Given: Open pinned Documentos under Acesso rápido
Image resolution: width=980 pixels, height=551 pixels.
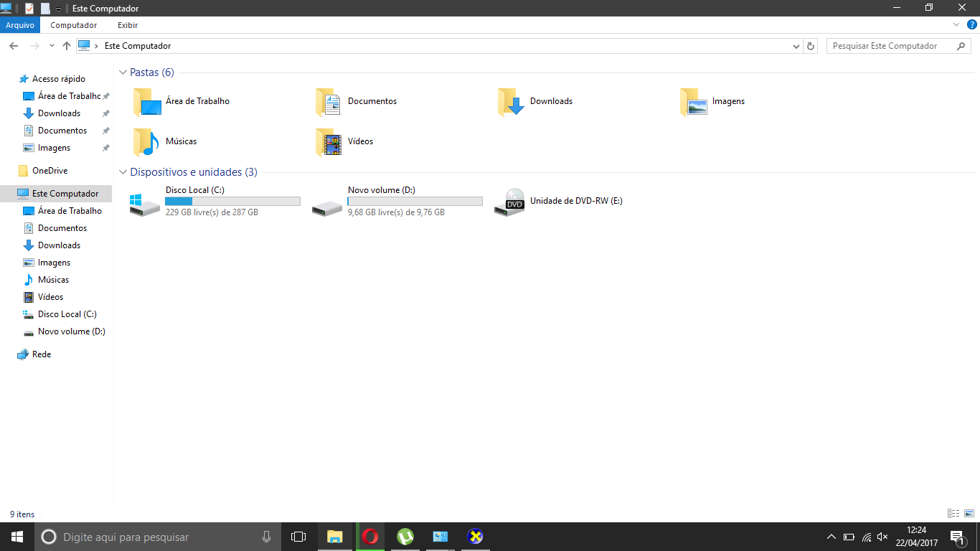Looking at the screenshot, I should [62, 131].
